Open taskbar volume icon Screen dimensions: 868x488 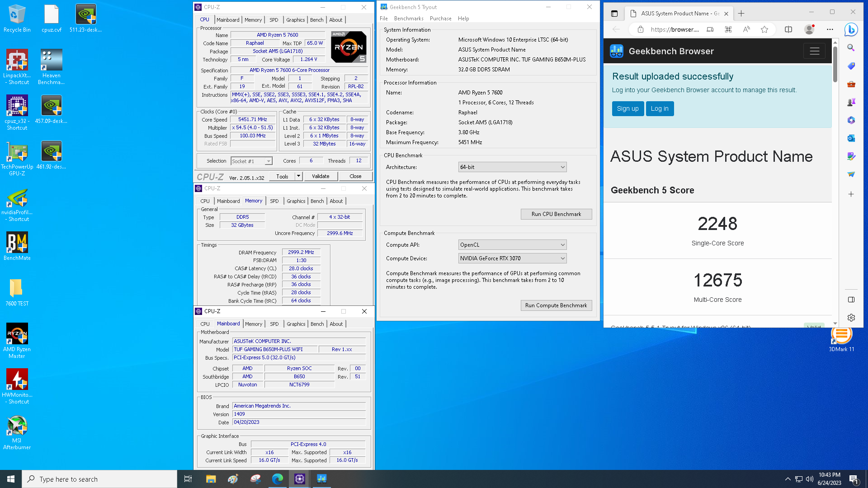coord(809,479)
